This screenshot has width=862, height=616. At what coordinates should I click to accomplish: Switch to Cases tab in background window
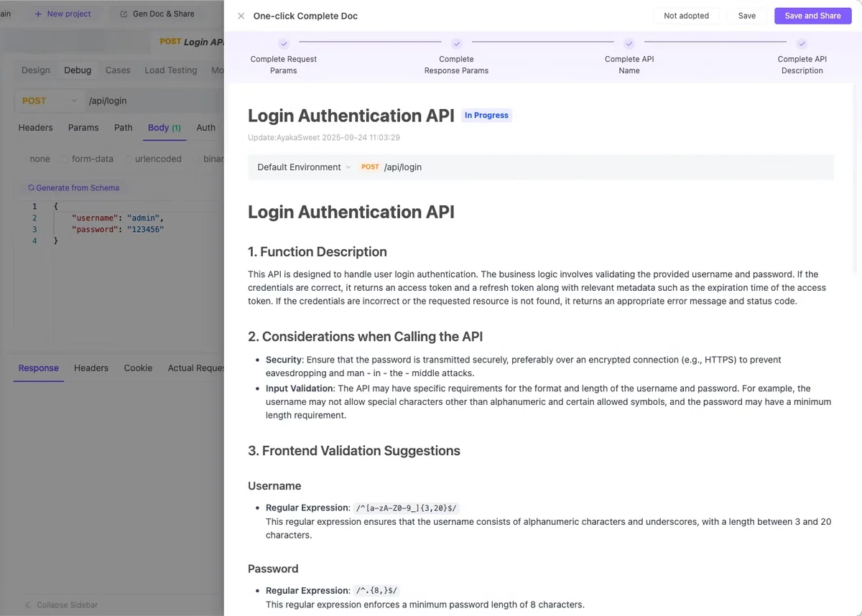pyautogui.click(x=118, y=70)
